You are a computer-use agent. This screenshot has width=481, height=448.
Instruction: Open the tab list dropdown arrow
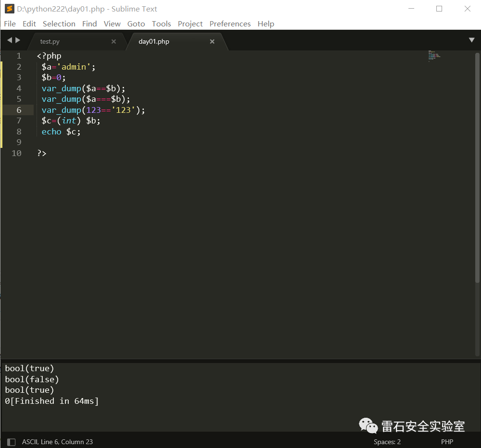(x=471, y=40)
